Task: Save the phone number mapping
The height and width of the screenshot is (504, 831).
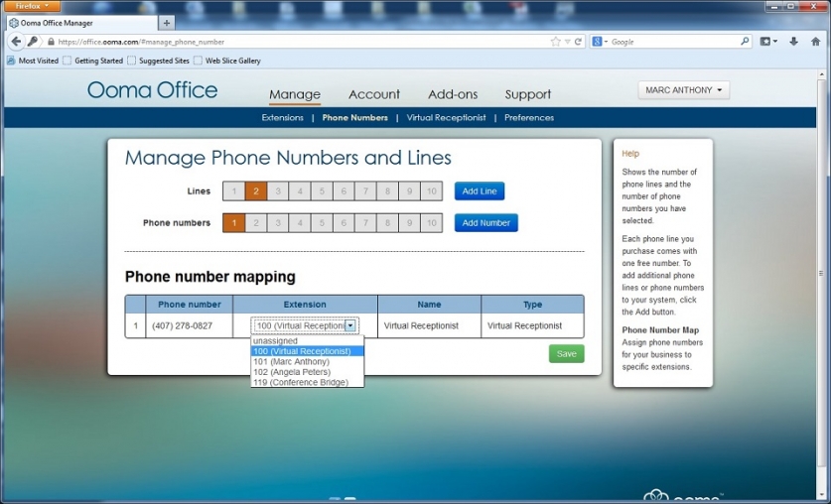Action: [566, 353]
